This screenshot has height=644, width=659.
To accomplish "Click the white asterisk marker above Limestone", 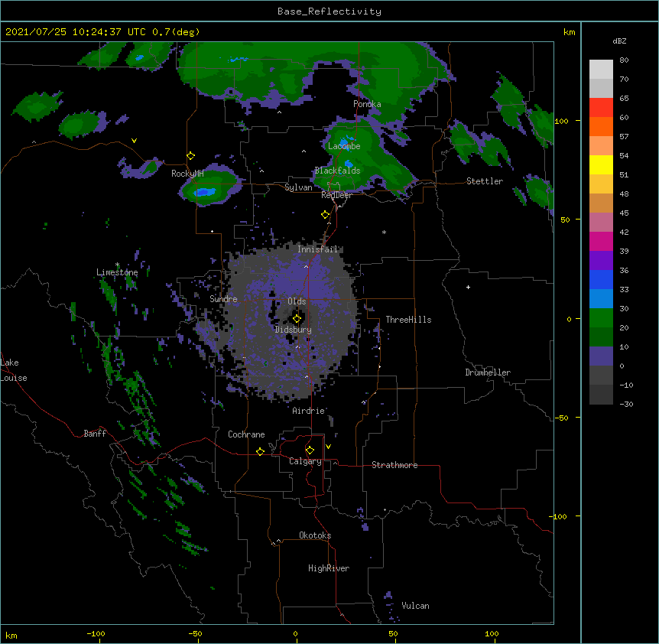I will (117, 265).
